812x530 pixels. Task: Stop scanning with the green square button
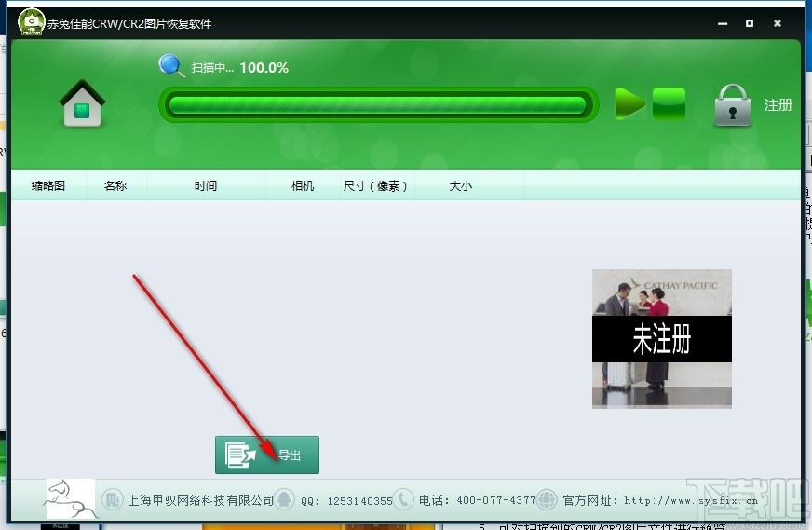669,103
